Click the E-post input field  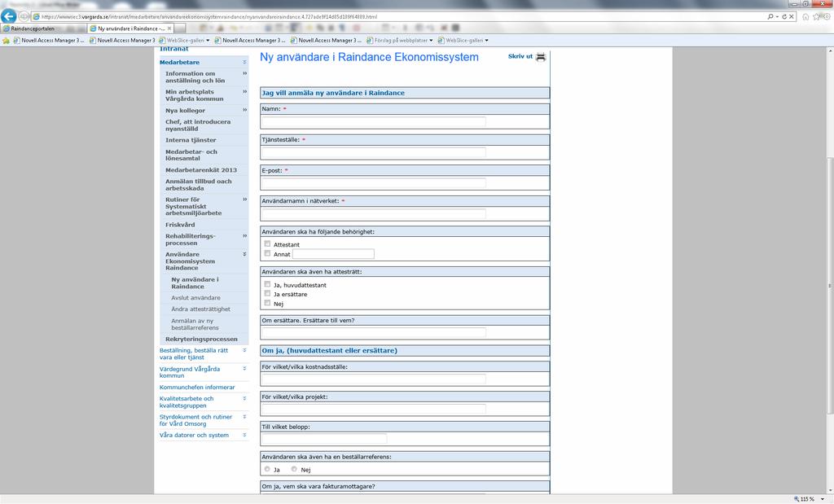[373, 183]
